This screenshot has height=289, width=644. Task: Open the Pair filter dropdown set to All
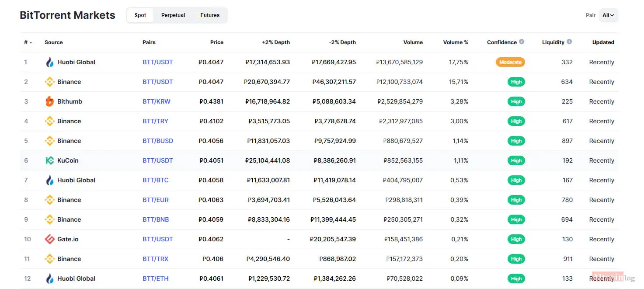tap(609, 15)
